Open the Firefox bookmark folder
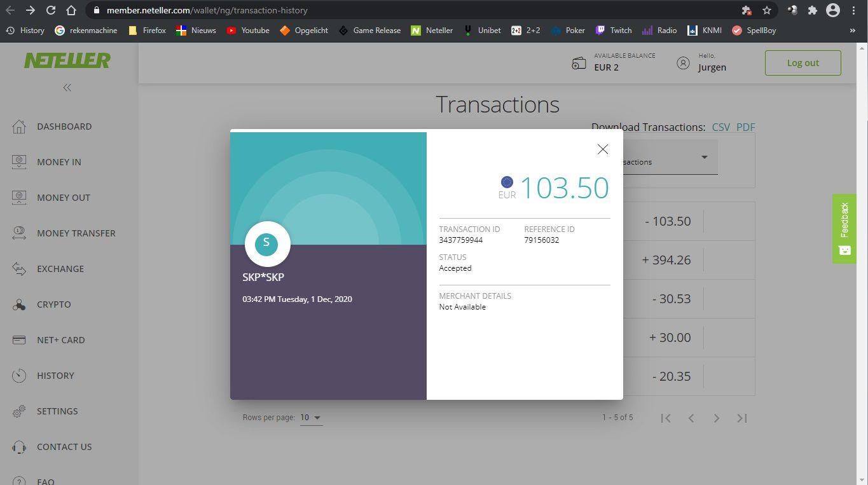Screen dimensions: 868x485 [x=147, y=31]
